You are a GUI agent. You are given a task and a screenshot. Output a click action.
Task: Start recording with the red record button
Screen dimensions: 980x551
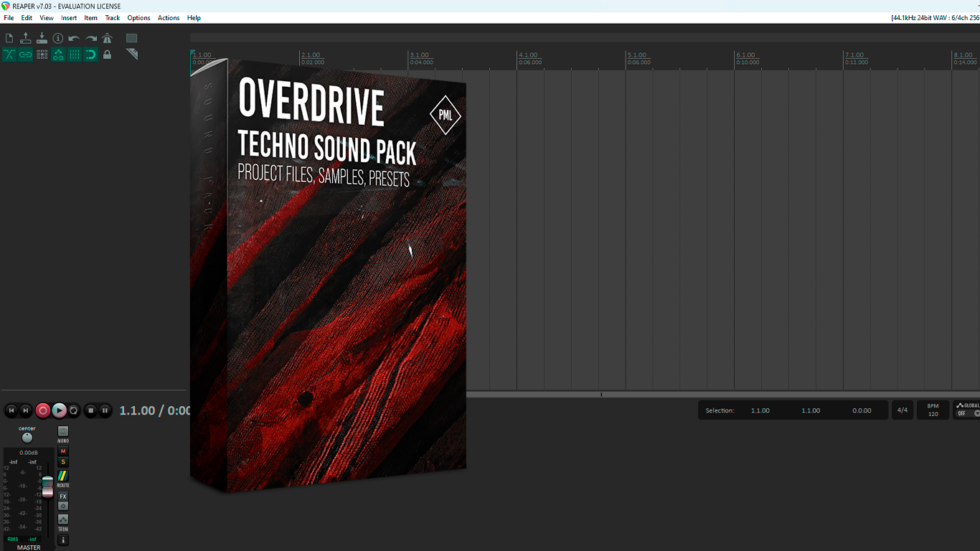tap(43, 410)
